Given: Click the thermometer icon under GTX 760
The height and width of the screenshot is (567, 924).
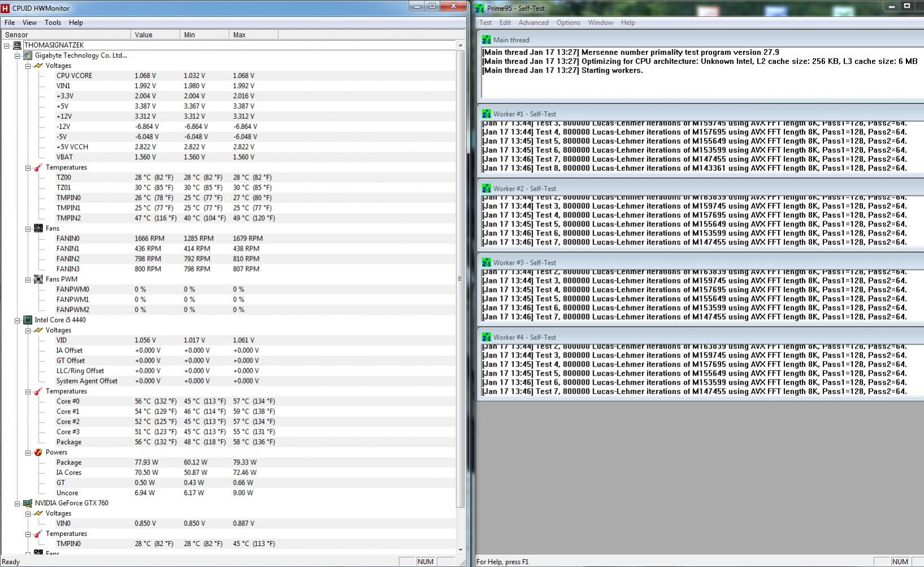Looking at the screenshot, I should pyautogui.click(x=38, y=534).
